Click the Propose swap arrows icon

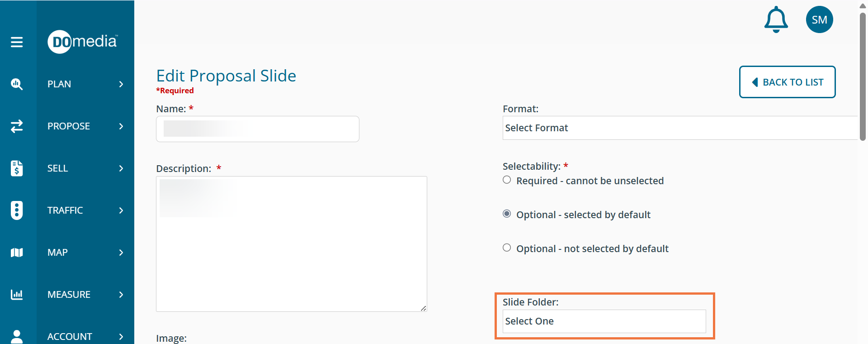pos(17,126)
